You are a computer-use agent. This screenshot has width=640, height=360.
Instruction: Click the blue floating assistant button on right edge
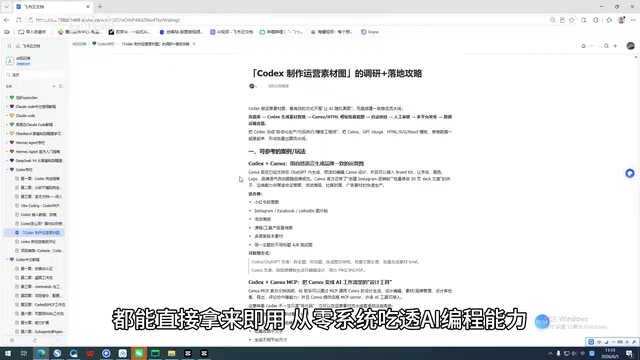pyautogui.click(x=630, y=173)
